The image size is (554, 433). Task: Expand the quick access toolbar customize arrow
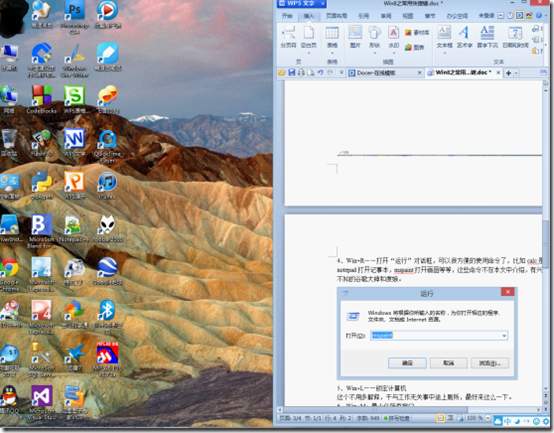[341, 72]
